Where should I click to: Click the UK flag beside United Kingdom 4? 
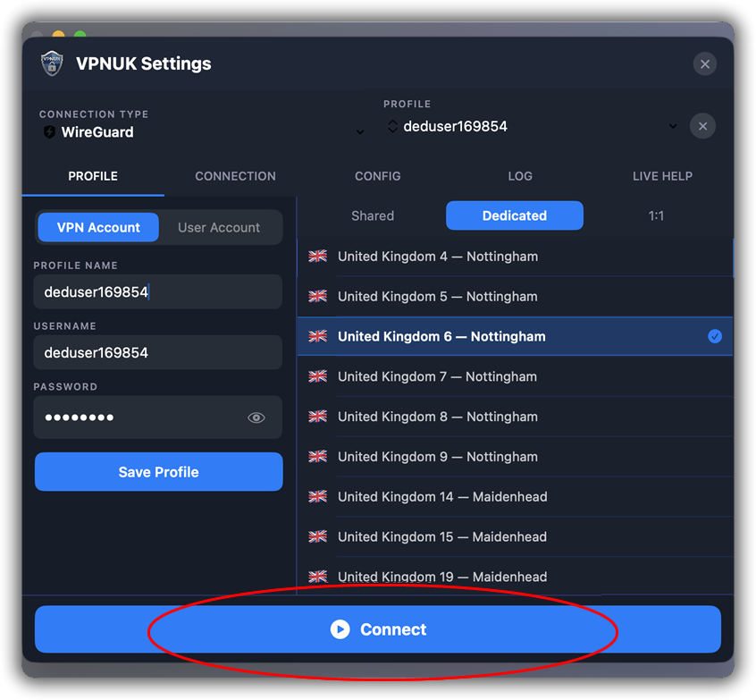[x=318, y=257]
